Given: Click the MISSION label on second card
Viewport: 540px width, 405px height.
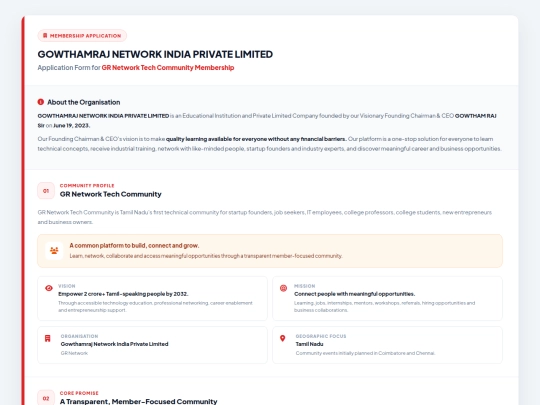Looking at the screenshot, I should pos(304,286).
